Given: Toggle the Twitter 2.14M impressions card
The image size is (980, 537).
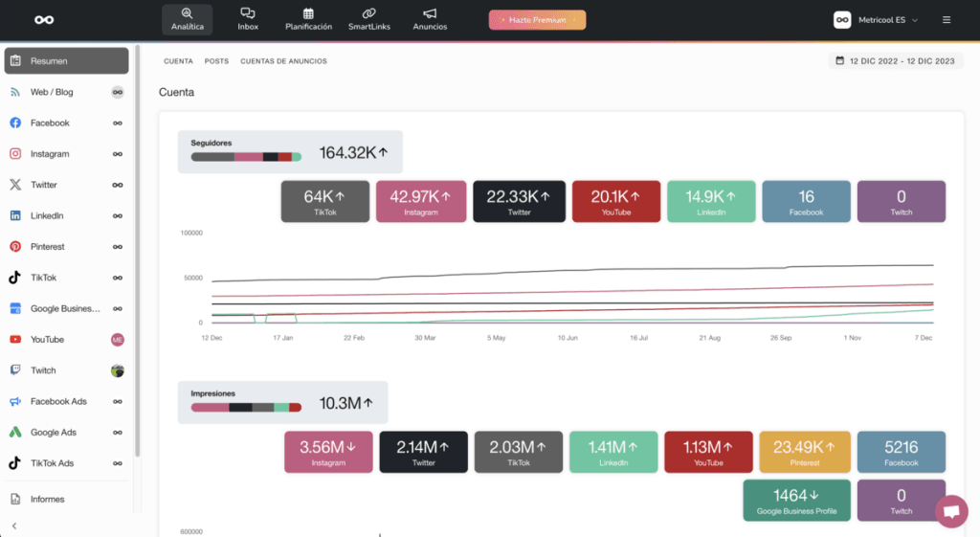Looking at the screenshot, I should [423, 452].
